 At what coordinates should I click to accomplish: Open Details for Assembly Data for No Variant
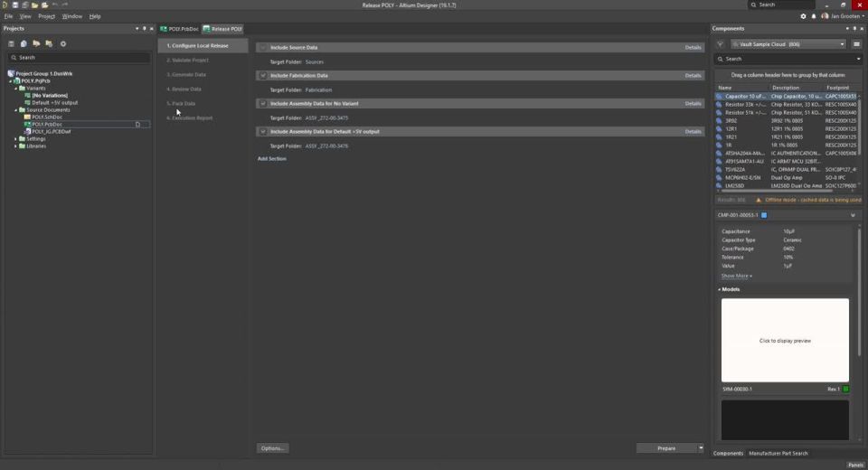(693, 104)
